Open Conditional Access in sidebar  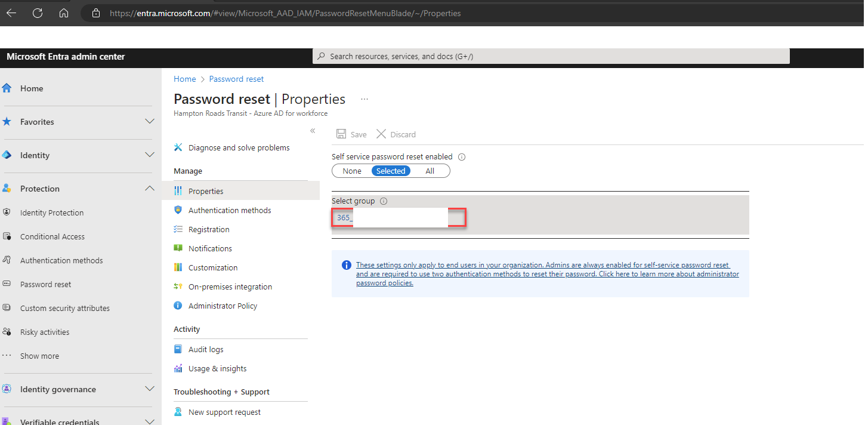pos(52,236)
